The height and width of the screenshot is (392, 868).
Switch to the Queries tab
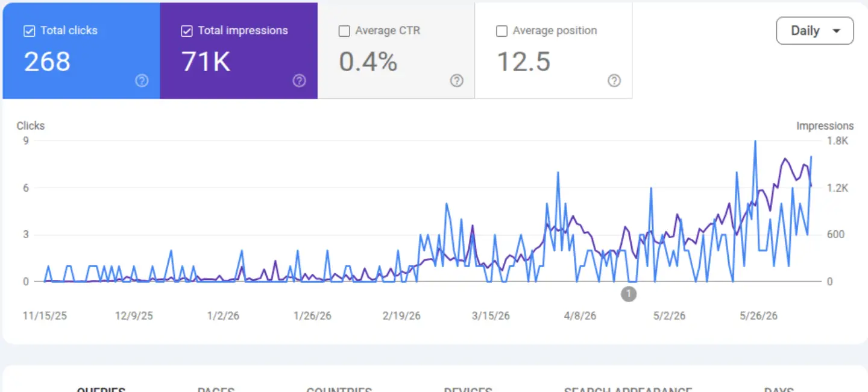tap(101, 390)
